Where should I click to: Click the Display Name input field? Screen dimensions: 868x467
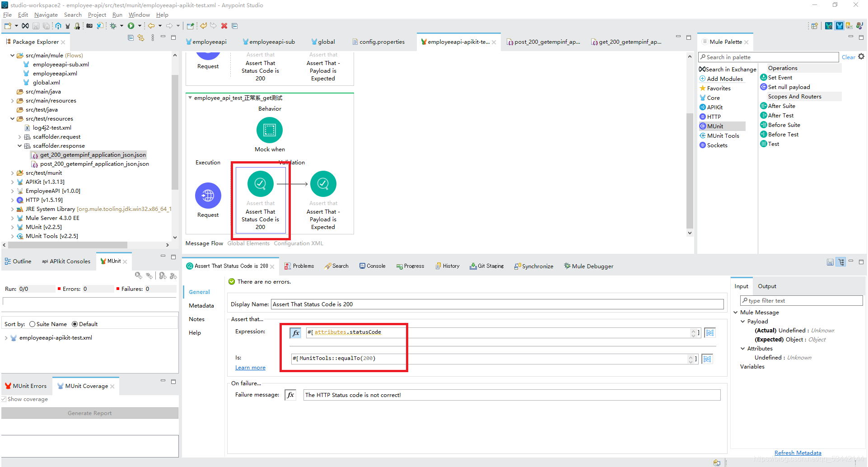497,304
